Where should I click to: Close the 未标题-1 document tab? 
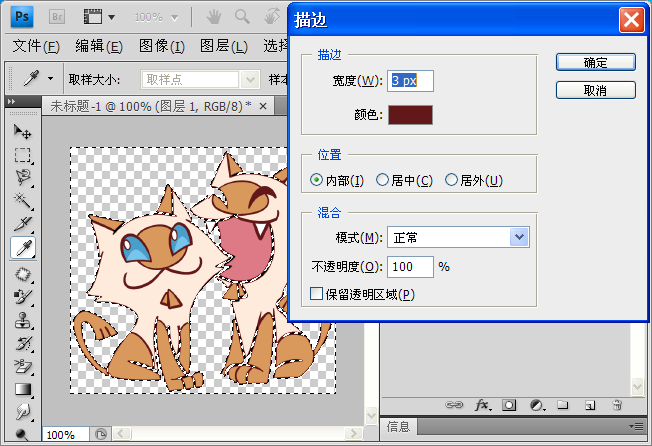pyautogui.click(x=263, y=106)
